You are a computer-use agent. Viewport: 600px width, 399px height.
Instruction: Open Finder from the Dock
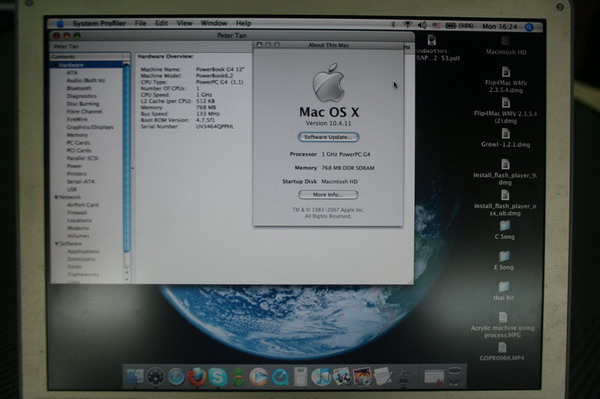click(x=134, y=376)
